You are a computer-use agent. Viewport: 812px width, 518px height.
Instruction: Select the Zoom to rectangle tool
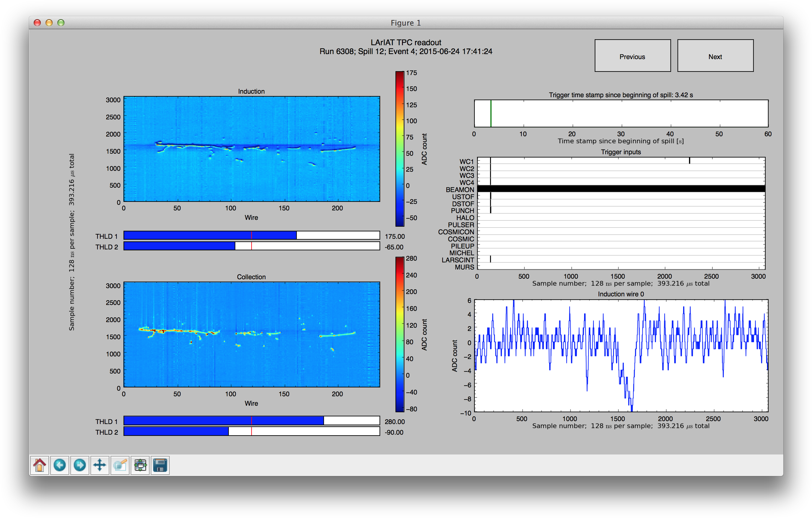(x=120, y=465)
